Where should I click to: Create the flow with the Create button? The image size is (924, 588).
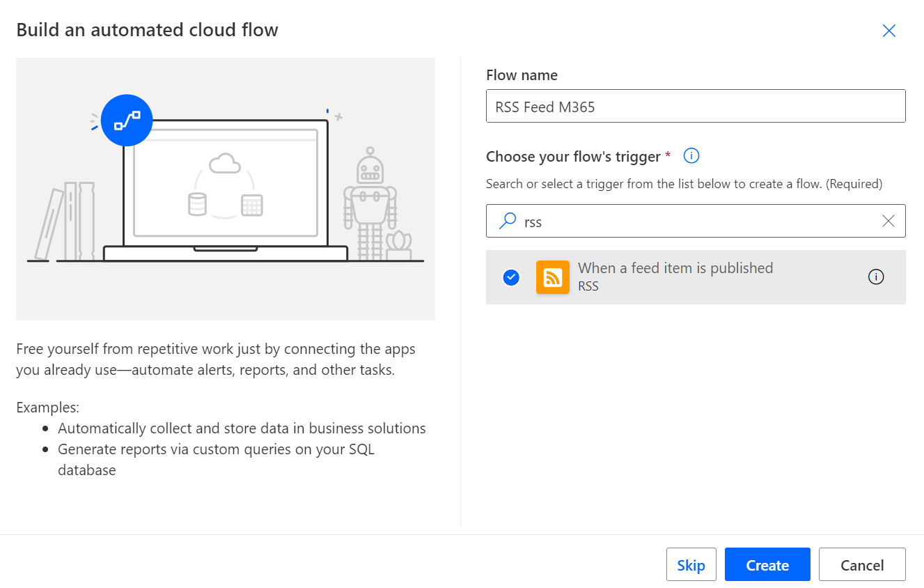tap(767, 565)
